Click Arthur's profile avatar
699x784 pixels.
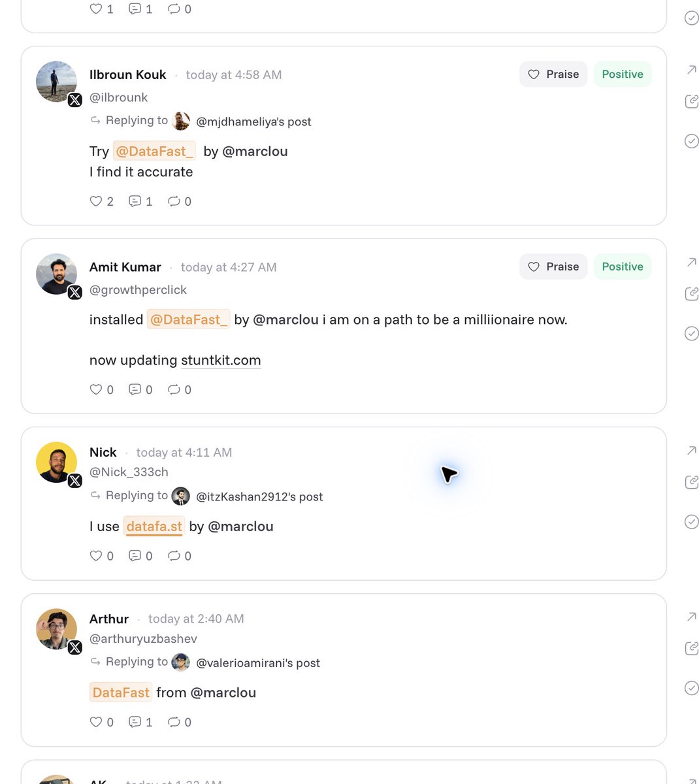tap(56, 629)
